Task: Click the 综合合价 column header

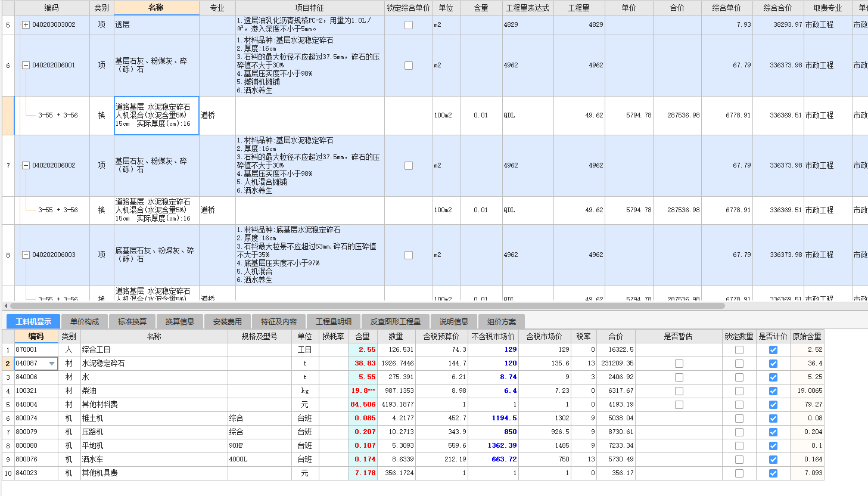Action: pyautogui.click(x=778, y=8)
